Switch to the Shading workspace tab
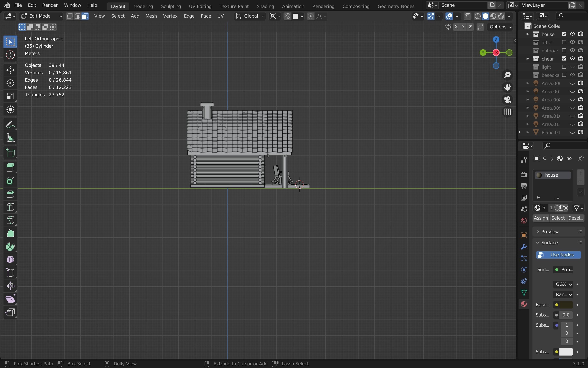 tap(265, 6)
